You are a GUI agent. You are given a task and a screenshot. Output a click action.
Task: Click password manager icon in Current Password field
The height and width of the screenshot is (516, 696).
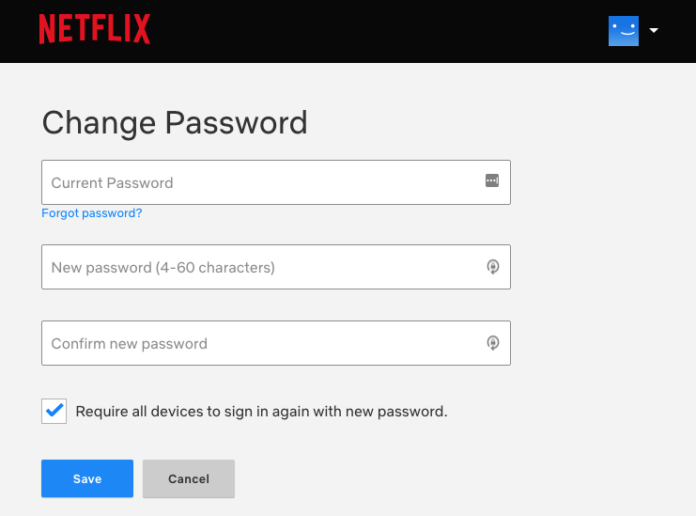pyautogui.click(x=492, y=181)
